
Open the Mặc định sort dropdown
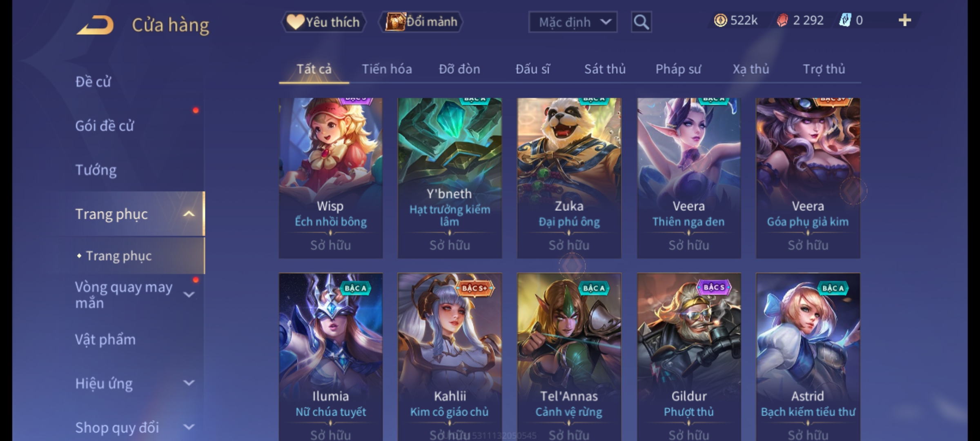pyautogui.click(x=572, y=22)
